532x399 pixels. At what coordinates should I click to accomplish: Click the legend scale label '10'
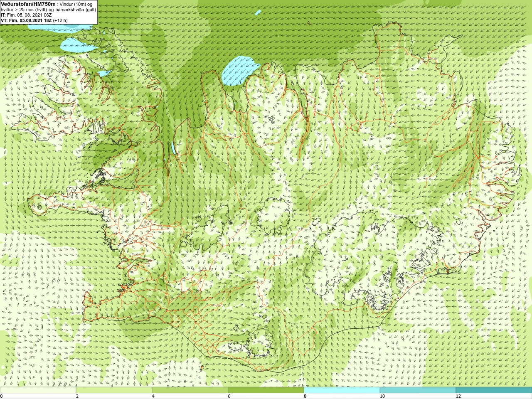(x=382, y=396)
